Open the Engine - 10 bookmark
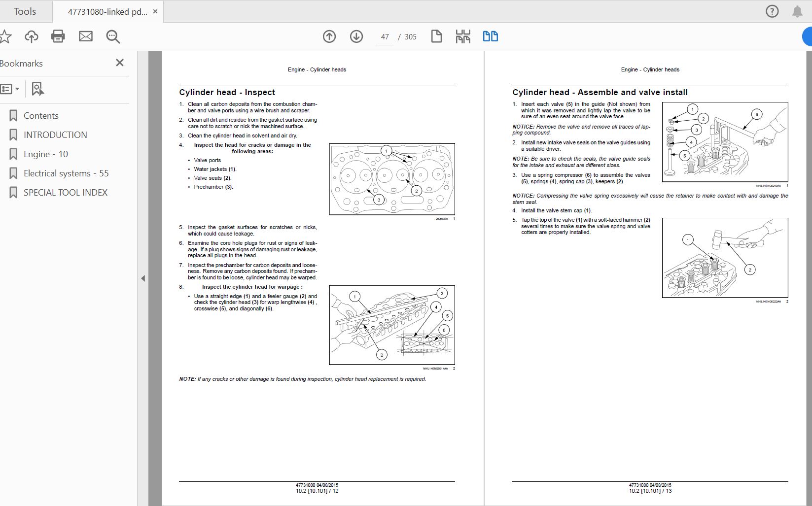The width and height of the screenshot is (812, 506). (45, 154)
